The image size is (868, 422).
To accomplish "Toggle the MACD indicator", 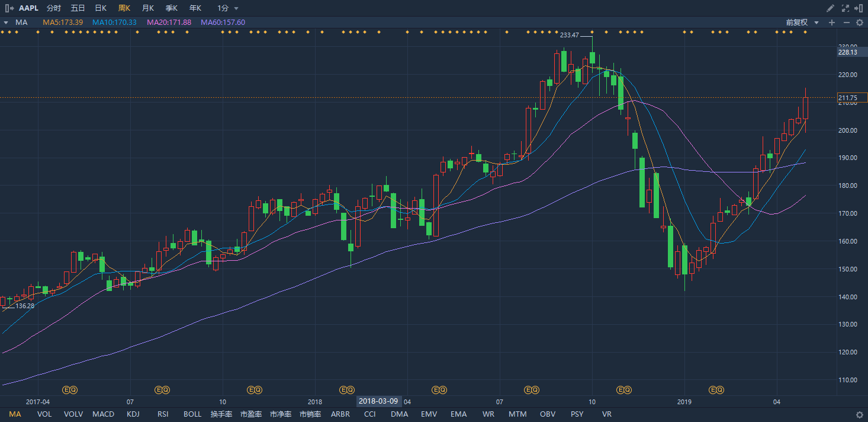I will click(x=103, y=414).
